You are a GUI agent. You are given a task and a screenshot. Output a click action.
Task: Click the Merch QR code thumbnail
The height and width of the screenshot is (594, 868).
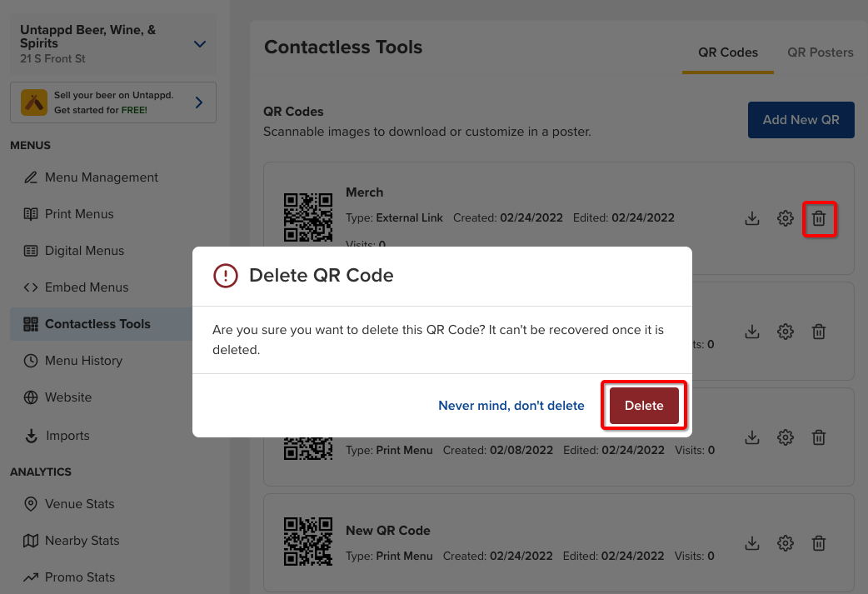click(x=307, y=217)
